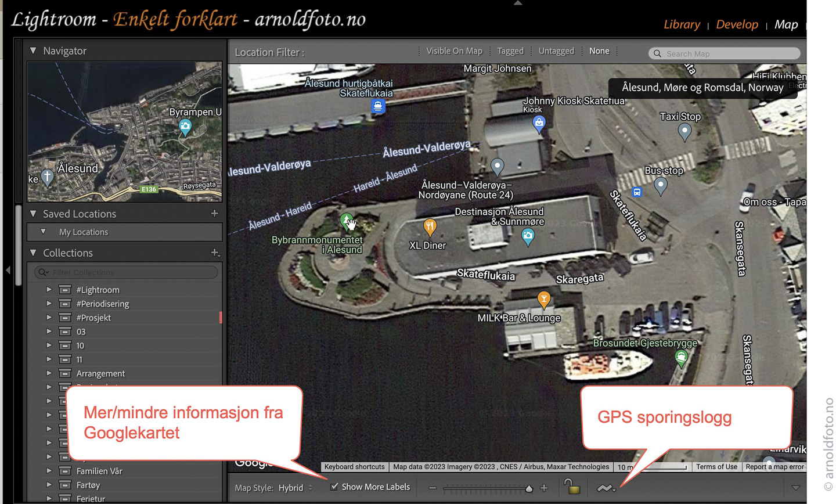Collapse the Navigator panel

pos(33,51)
